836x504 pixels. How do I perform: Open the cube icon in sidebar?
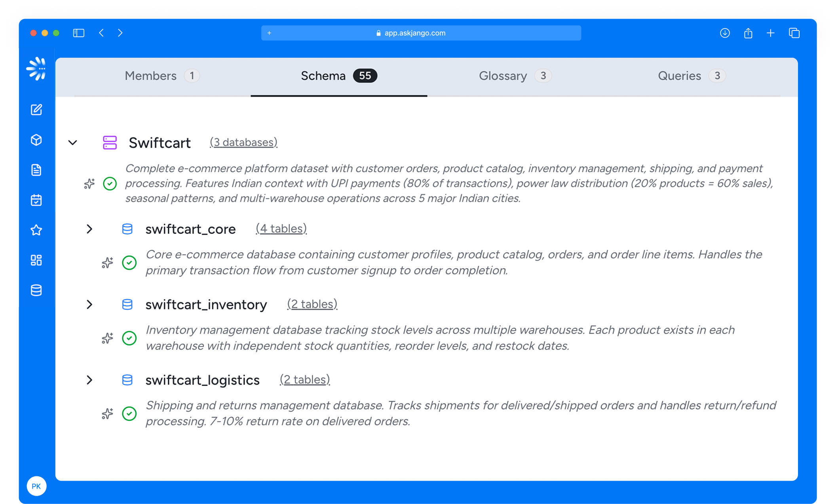tap(36, 140)
